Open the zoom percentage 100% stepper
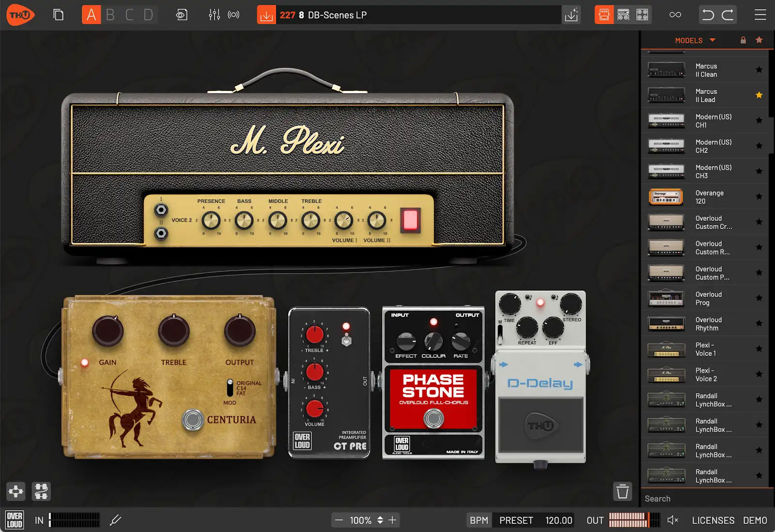 (x=380, y=520)
